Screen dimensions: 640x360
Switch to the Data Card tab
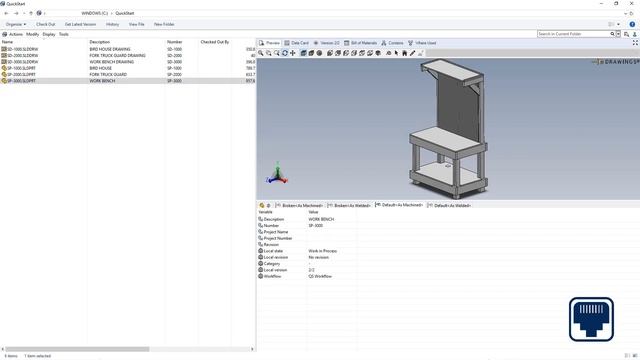point(296,43)
